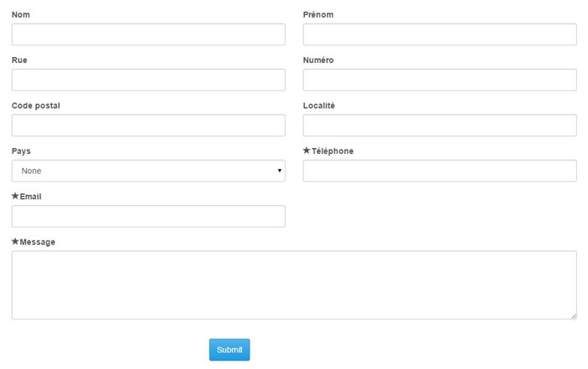
Task: Click the required star icon beside Message
Action: coord(15,241)
